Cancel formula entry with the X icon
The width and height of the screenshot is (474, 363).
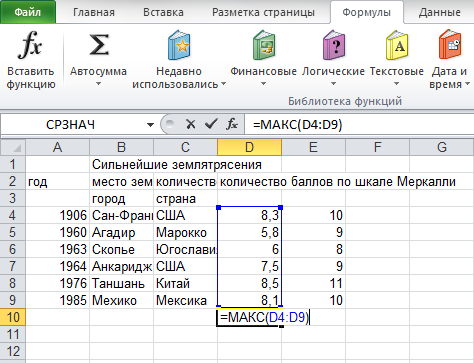click(191, 124)
